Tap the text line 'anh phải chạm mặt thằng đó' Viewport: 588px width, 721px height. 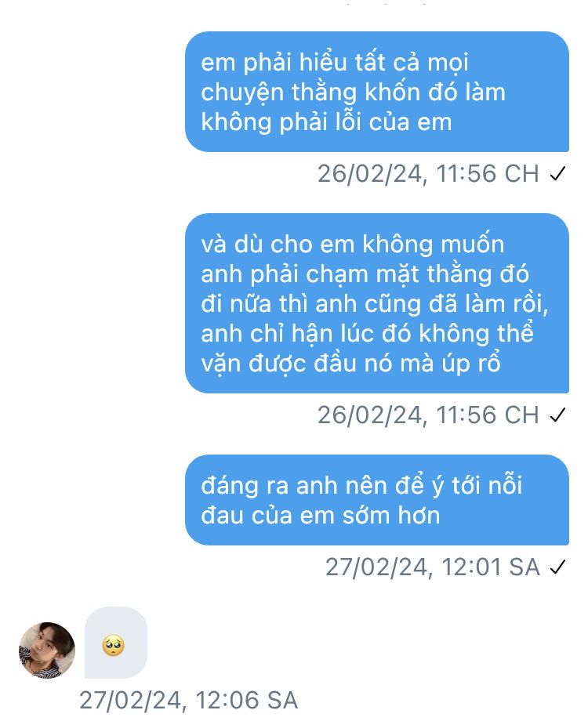[365, 274]
